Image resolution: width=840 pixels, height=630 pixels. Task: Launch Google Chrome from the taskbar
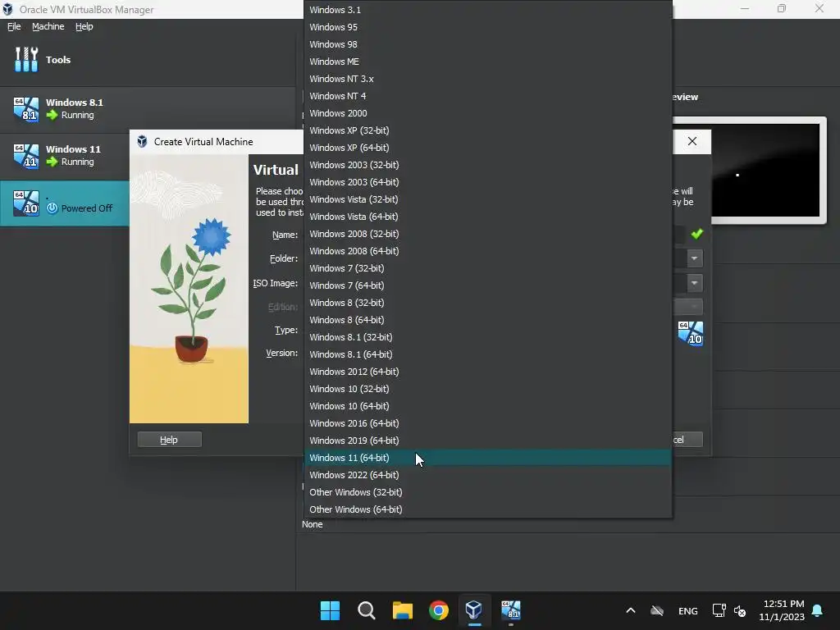(439, 610)
